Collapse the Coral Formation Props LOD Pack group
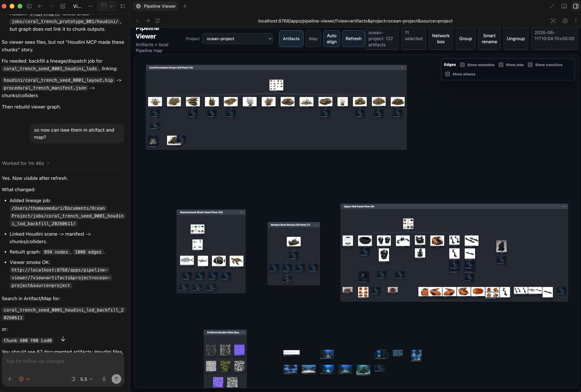581x392 pixels. tap(148, 68)
